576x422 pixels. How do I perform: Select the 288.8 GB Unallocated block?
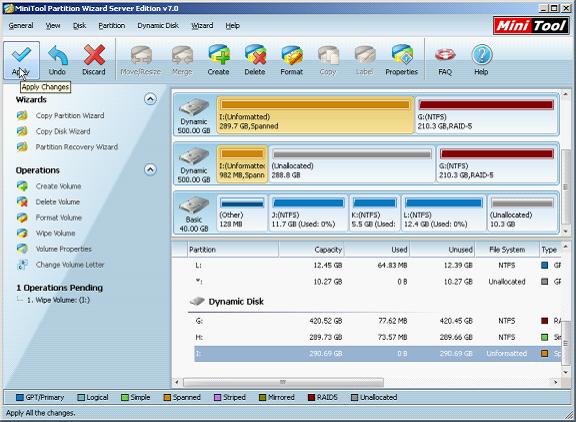352,164
